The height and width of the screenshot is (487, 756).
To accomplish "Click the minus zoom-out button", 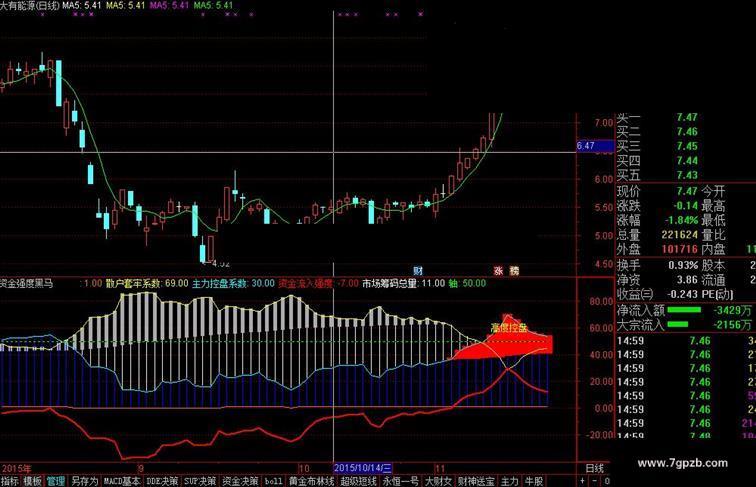I will click(x=594, y=481).
